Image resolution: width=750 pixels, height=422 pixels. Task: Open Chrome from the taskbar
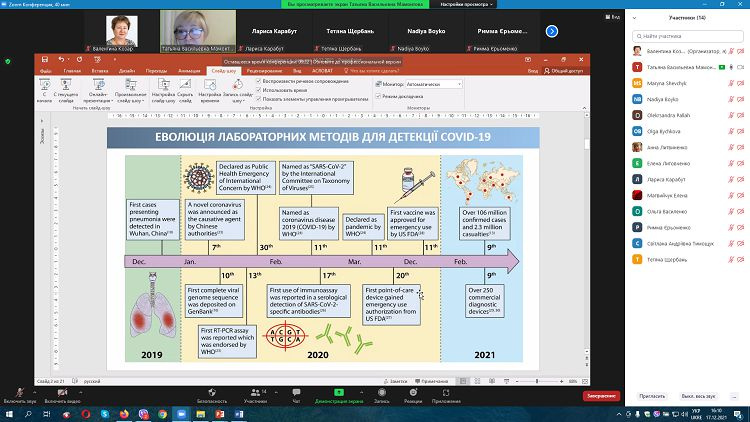[x=163, y=414]
